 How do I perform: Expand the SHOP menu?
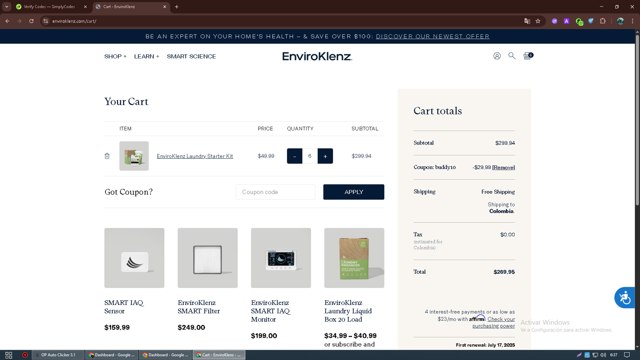[x=115, y=56]
